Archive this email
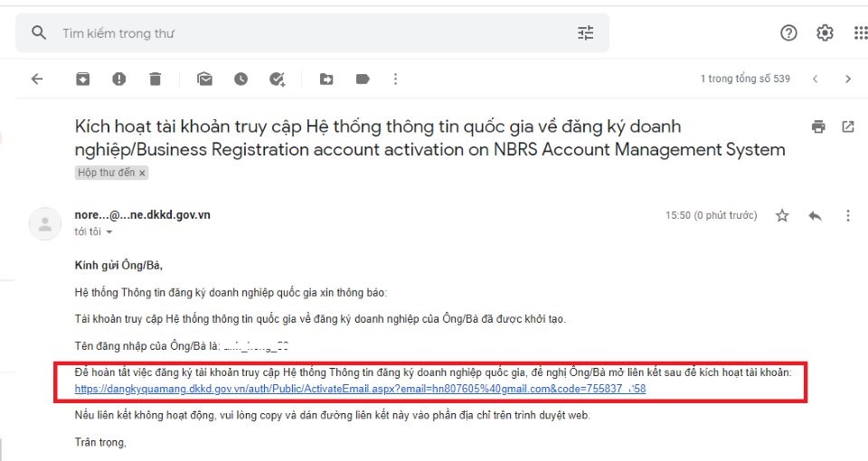 click(x=82, y=80)
